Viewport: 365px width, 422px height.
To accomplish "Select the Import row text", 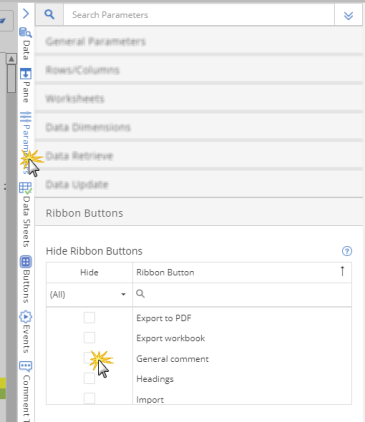I will [x=150, y=399].
